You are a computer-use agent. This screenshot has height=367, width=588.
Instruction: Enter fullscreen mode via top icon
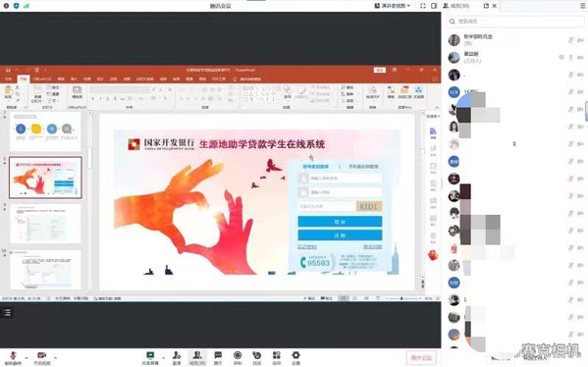(423, 6)
